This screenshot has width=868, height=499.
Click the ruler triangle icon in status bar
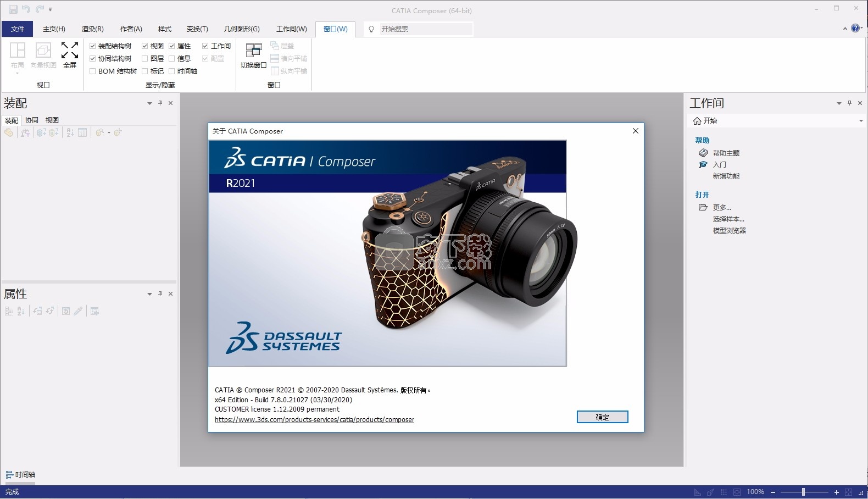point(697,492)
